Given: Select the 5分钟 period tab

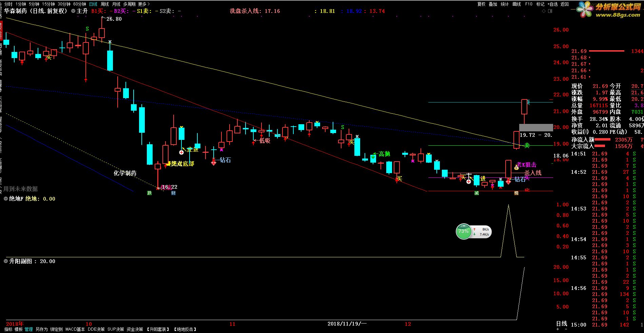Looking at the screenshot, I should (34, 4).
